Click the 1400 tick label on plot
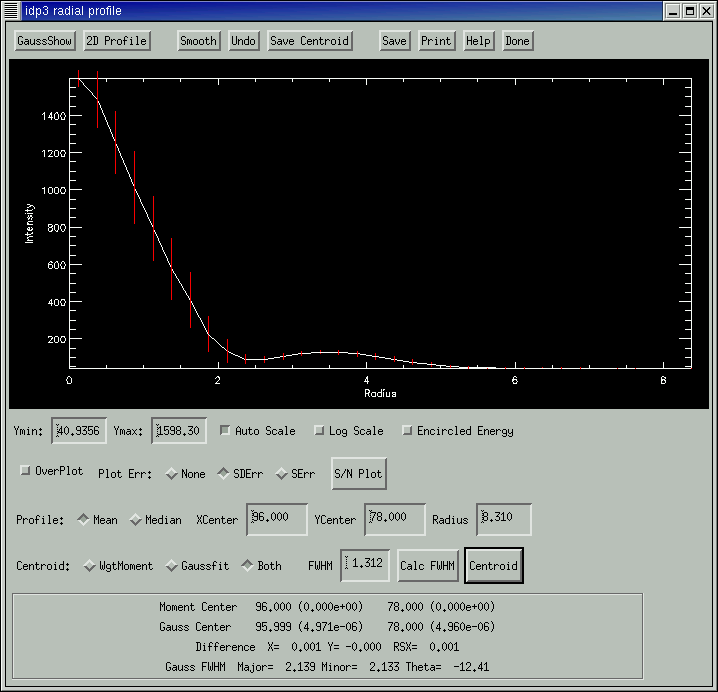This screenshot has width=718, height=692. 54,116
